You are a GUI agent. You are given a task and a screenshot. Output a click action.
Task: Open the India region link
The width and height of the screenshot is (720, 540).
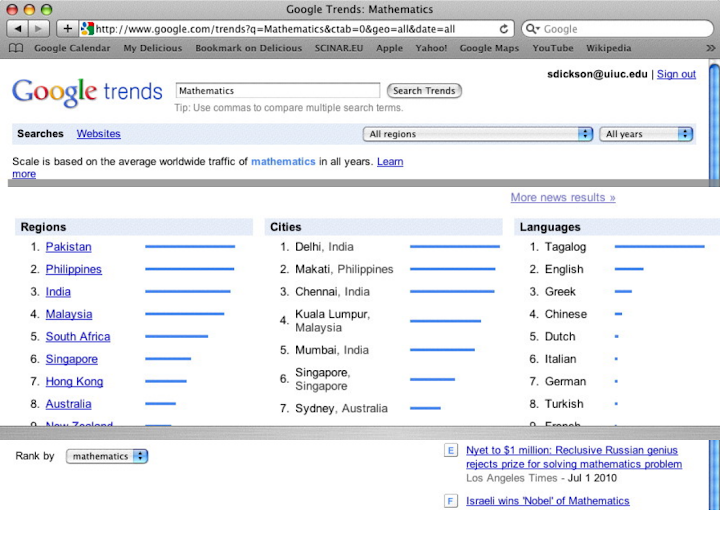(x=58, y=292)
